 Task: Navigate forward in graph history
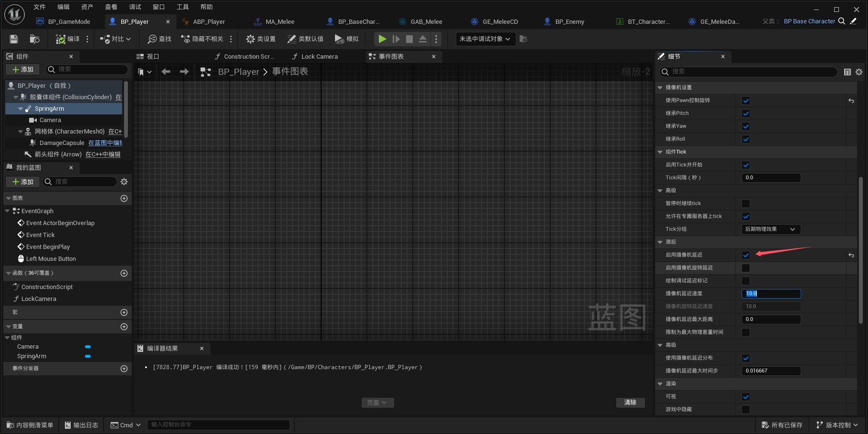(184, 72)
